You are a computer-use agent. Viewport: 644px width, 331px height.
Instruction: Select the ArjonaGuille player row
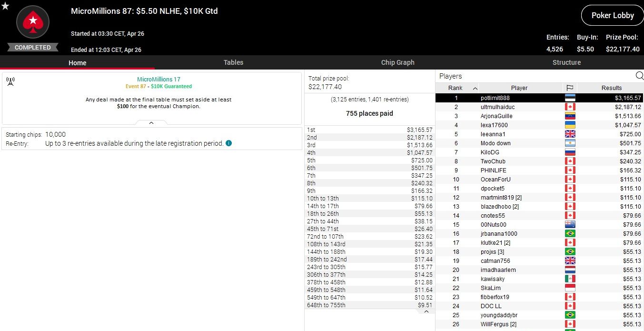point(497,116)
